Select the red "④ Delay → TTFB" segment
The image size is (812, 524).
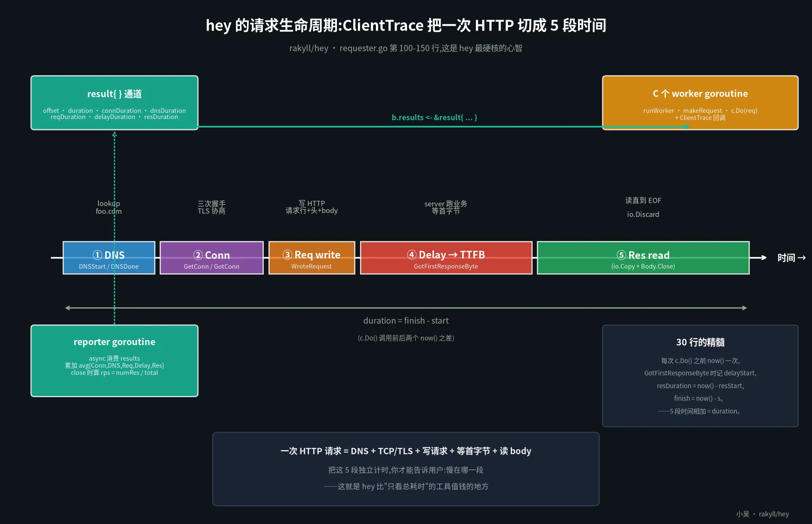tap(446, 258)
